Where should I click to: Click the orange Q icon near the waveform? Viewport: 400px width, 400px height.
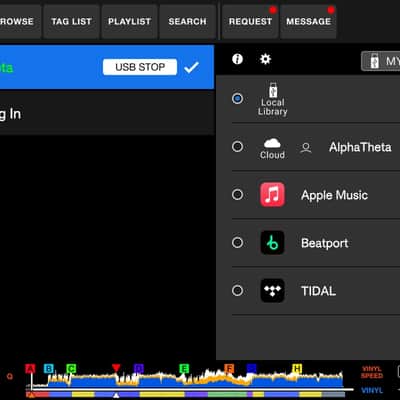pos(10,376)
